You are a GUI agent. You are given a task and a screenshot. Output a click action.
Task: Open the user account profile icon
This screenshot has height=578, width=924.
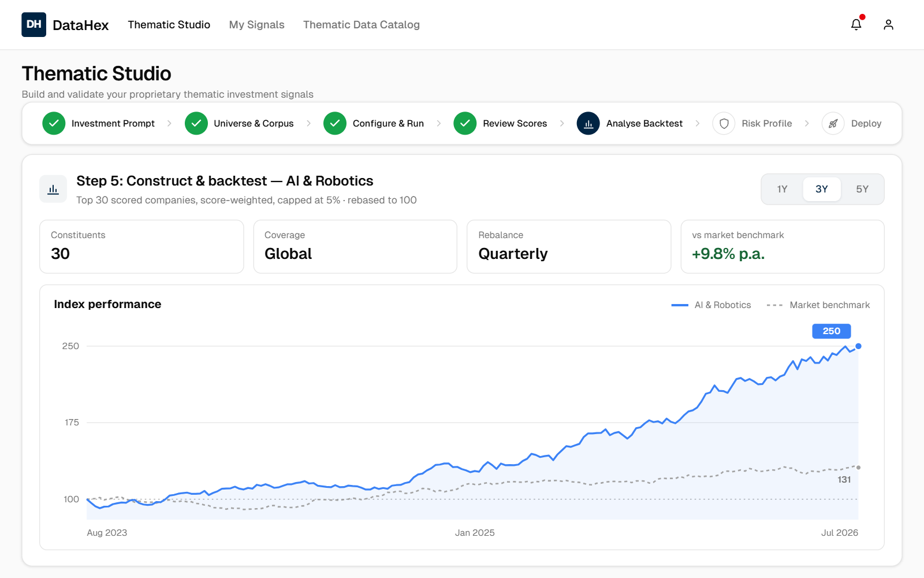click(888, 24)
